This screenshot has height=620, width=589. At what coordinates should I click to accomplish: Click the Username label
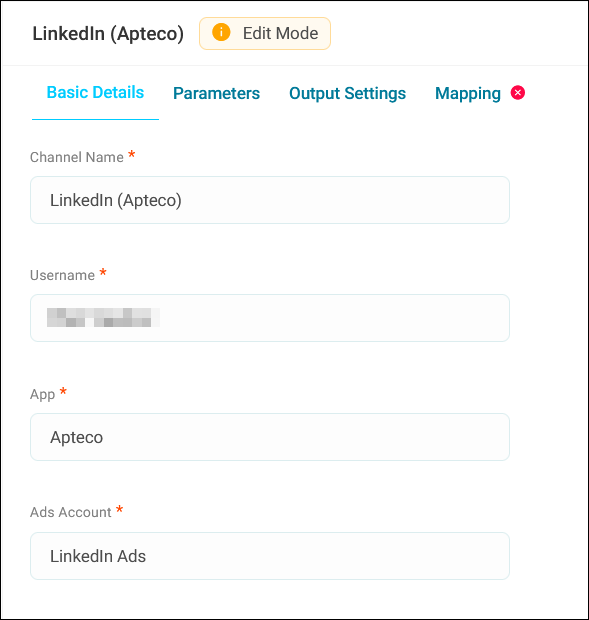62,275
